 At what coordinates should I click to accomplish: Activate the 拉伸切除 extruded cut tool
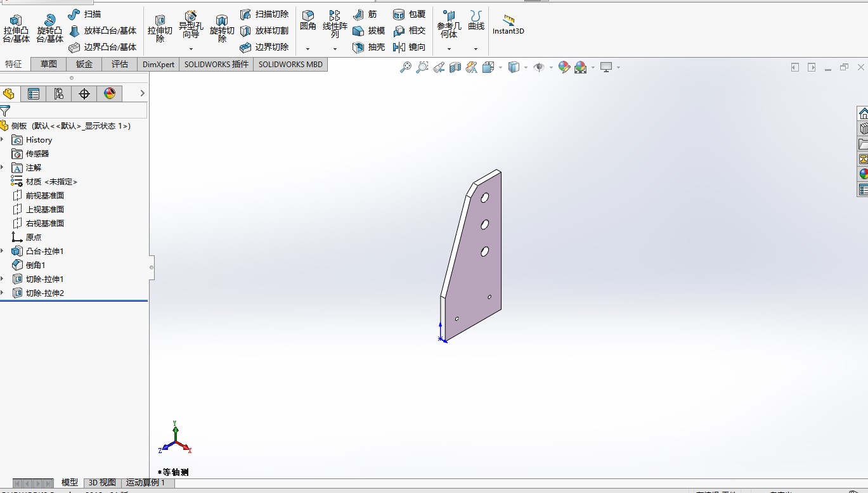click(160, 29)
